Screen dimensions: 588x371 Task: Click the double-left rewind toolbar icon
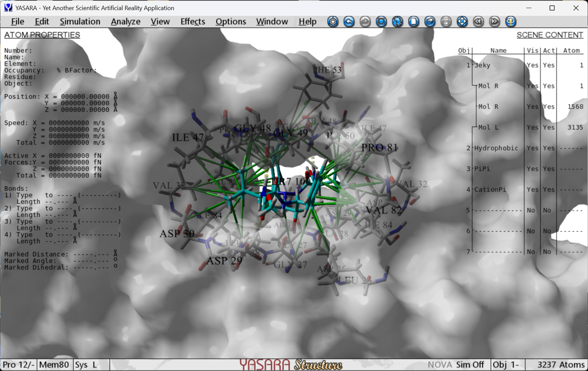tap(478, 21)
